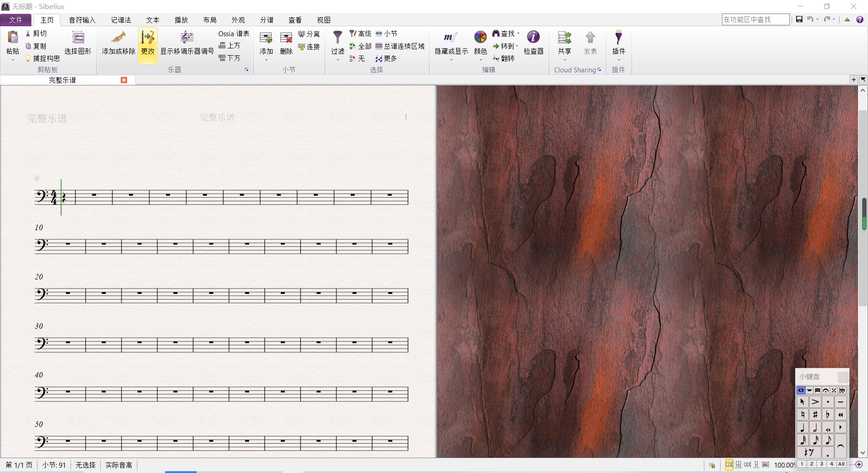The image size is (868, 473).
Task: Click Select Bars (小节) button
Action: [x=387, y=33]
